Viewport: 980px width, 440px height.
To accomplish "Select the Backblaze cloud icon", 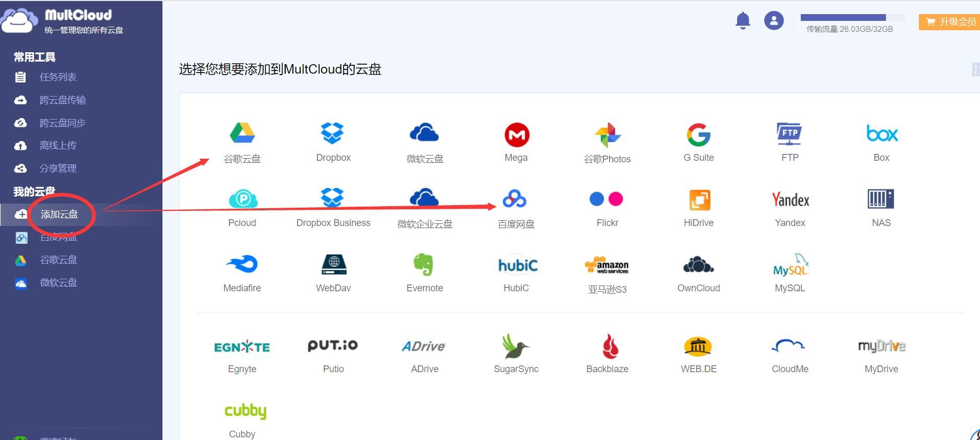I will click(609, 347).
